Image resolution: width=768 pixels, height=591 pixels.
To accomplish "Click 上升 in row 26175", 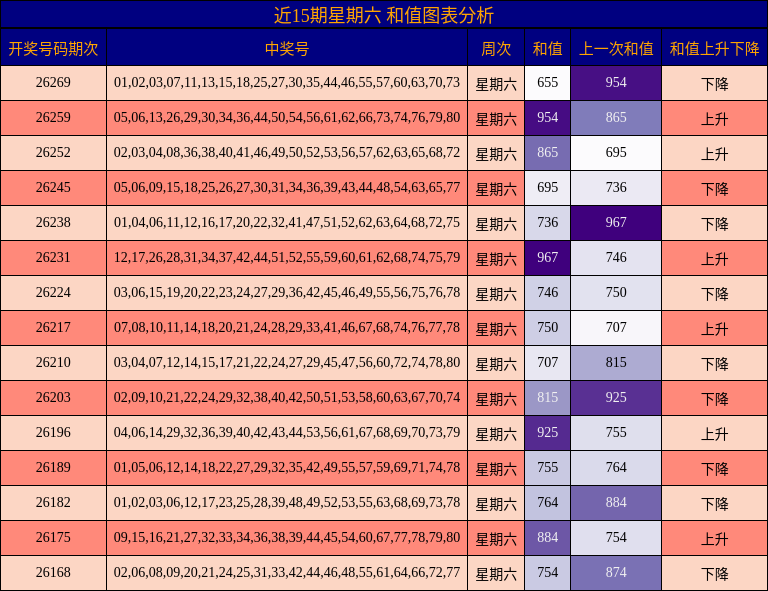I will click(715, 539).
